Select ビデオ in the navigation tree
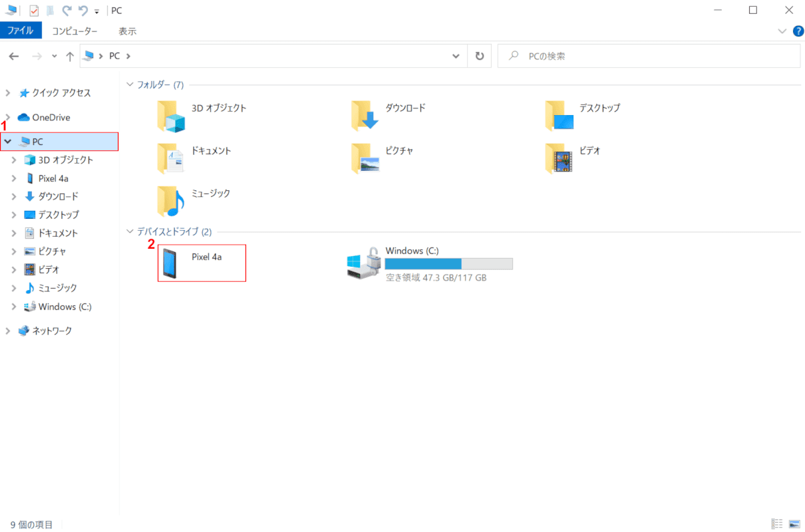Image resolution: width=805 pixels, height=532 pixels. click(41, 270)
